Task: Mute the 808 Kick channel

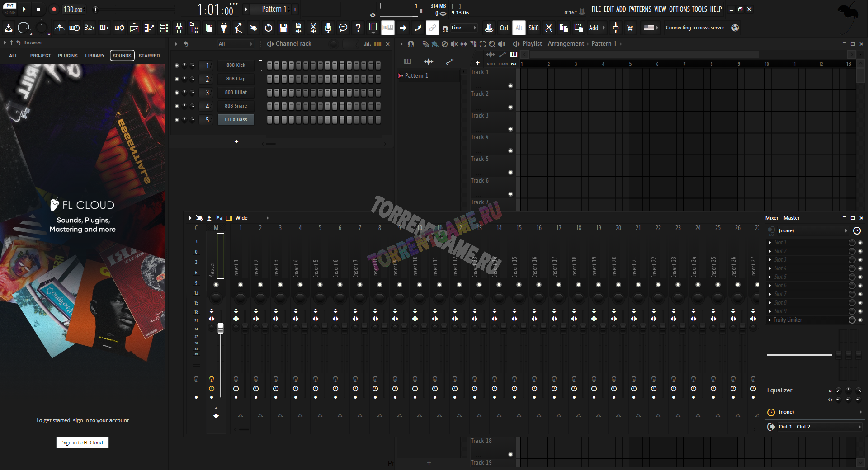Action: coord(177,66)
